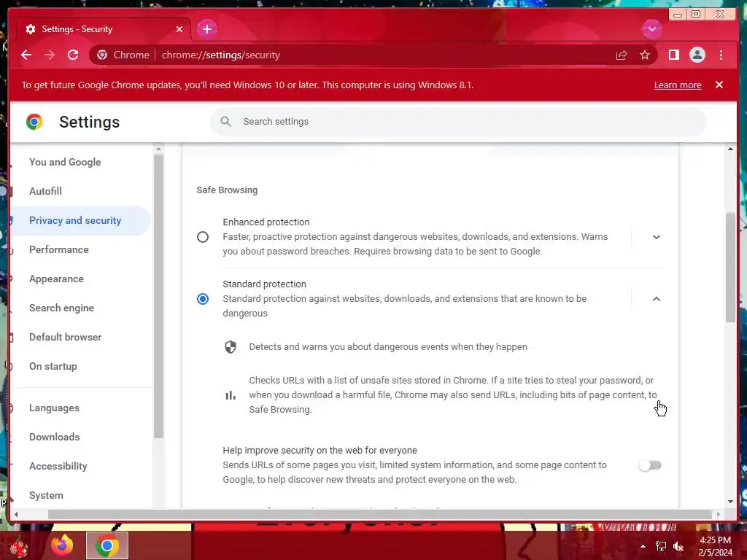
Task: Open Performance settings section
Action: pos(58,249)
